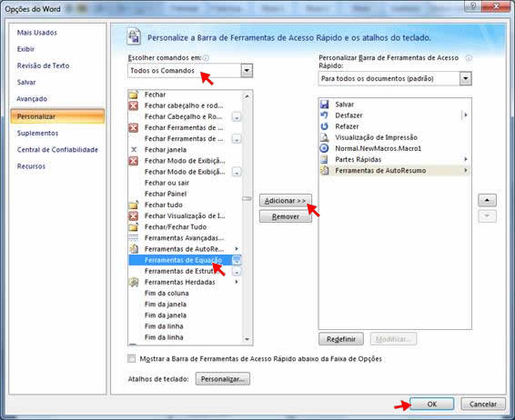Open the Salvar category in sidebar

pos(26,83)
